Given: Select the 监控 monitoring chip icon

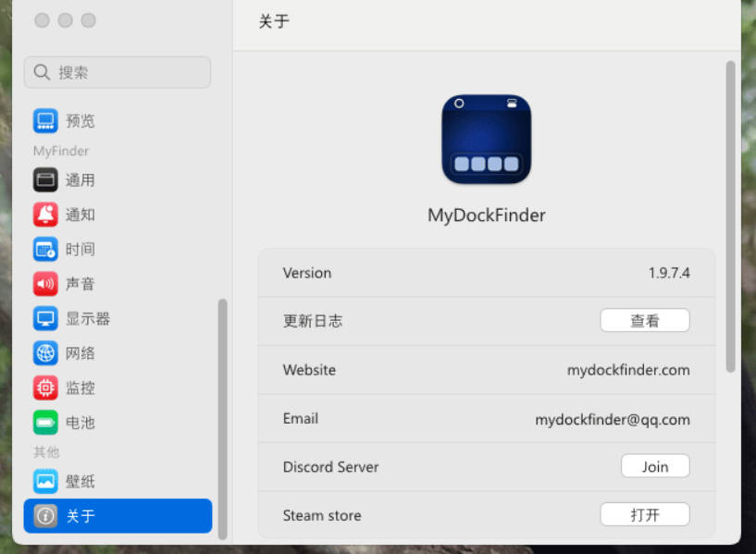Looking at the screenshot, I should coord(45,388).
